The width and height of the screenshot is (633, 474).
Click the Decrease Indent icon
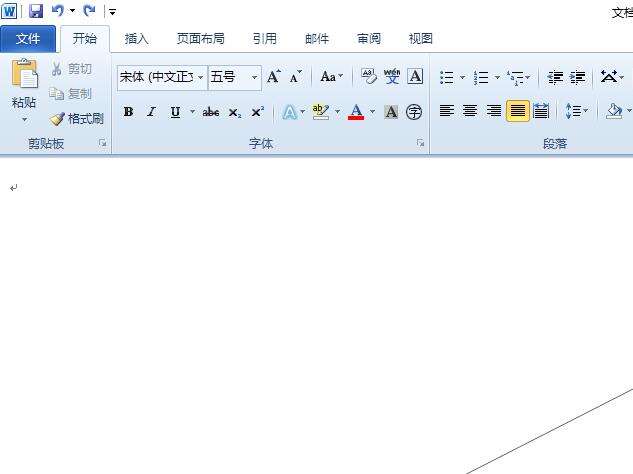pyautogui.click(x=555, y=77)
